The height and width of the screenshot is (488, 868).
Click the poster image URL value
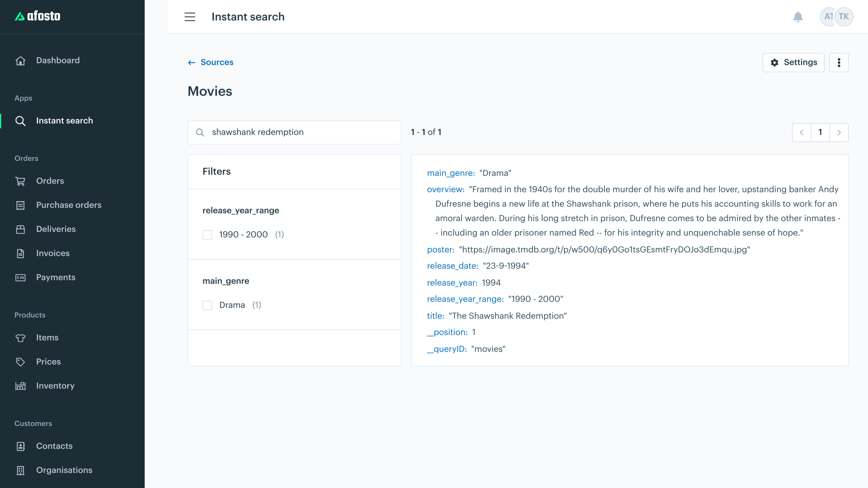pos(604,250)
